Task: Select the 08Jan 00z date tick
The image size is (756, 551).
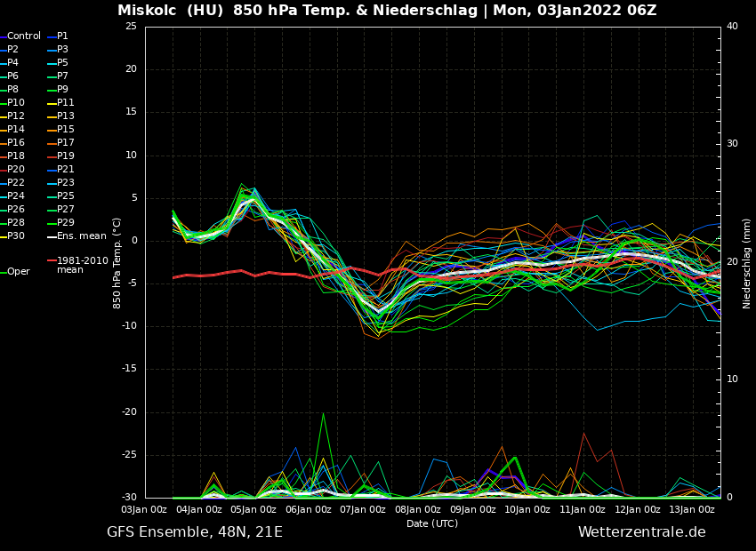Action: coord(418,510)
